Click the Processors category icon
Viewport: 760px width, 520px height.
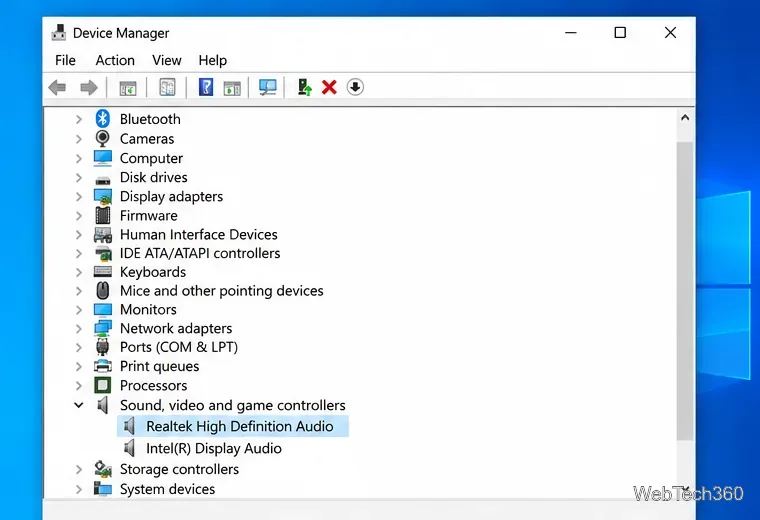(103, 385)
